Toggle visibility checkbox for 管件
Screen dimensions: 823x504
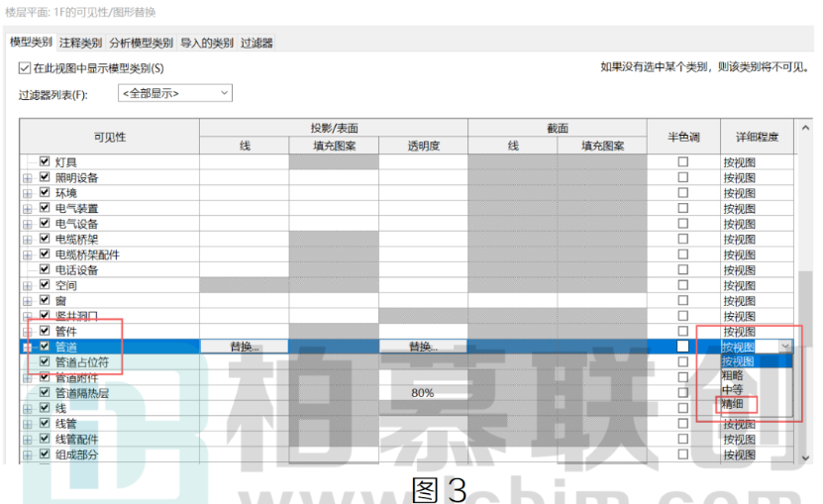(45, 331)
